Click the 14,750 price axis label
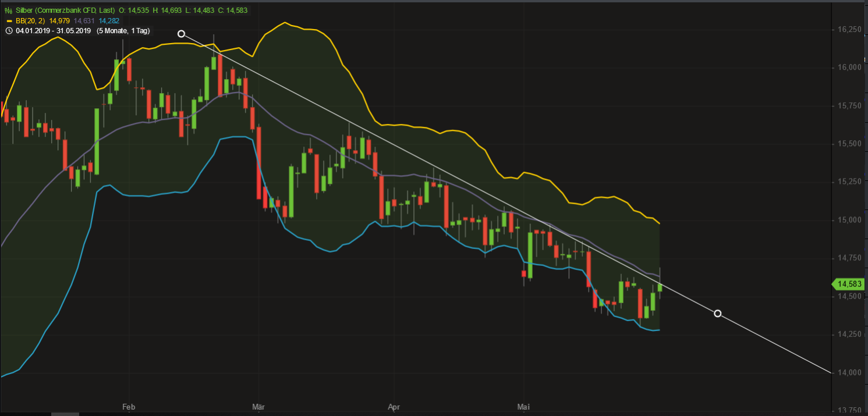 coord(851,258)
